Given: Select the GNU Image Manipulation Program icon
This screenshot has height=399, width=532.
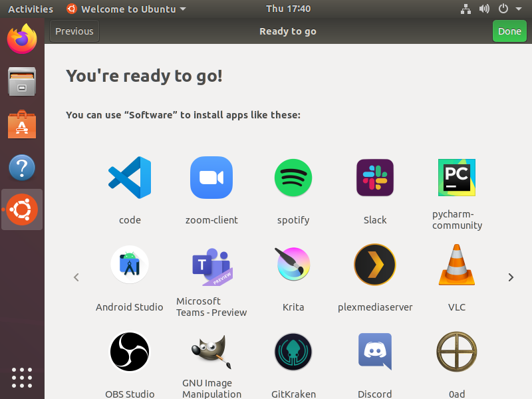Looking at the screenshot, I should (x=211, y=352).
